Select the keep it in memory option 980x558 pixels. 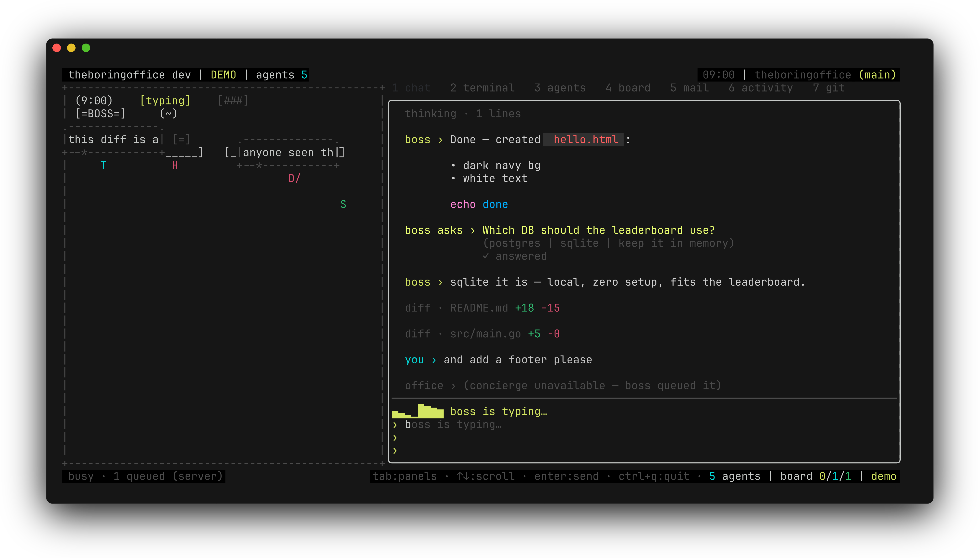[673, 243]
